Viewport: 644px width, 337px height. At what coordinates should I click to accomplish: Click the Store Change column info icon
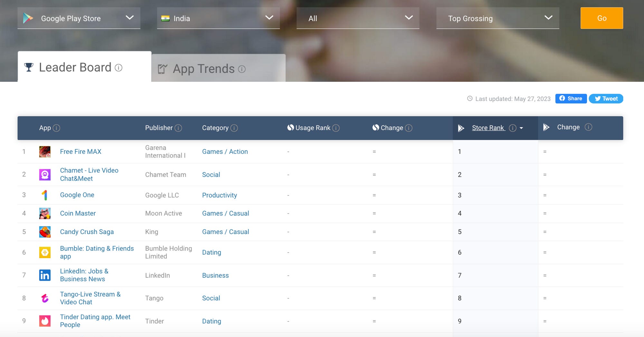coord(588,127)
